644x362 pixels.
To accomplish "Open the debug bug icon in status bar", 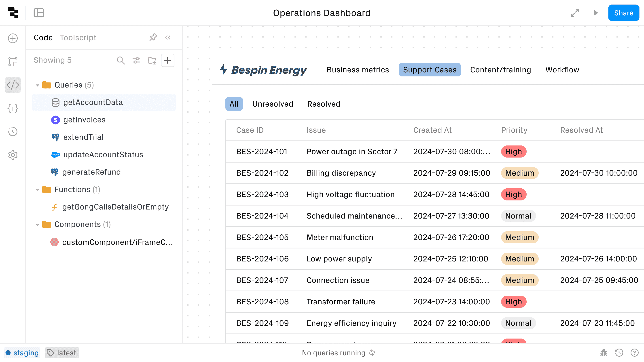I will pos(604,353).
